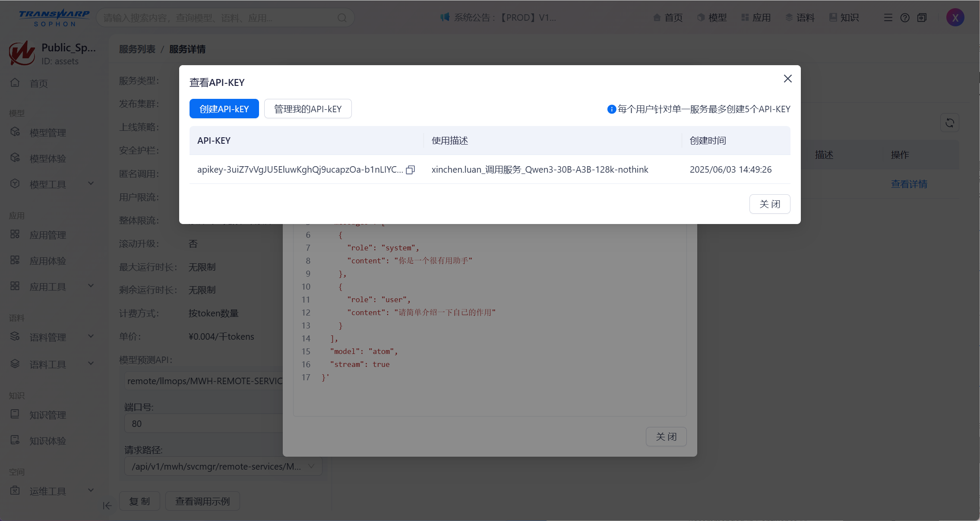Open 模型 in top navigation
Image resolution: width=980 pixels, height=521 pixels.
pos(711,17)
